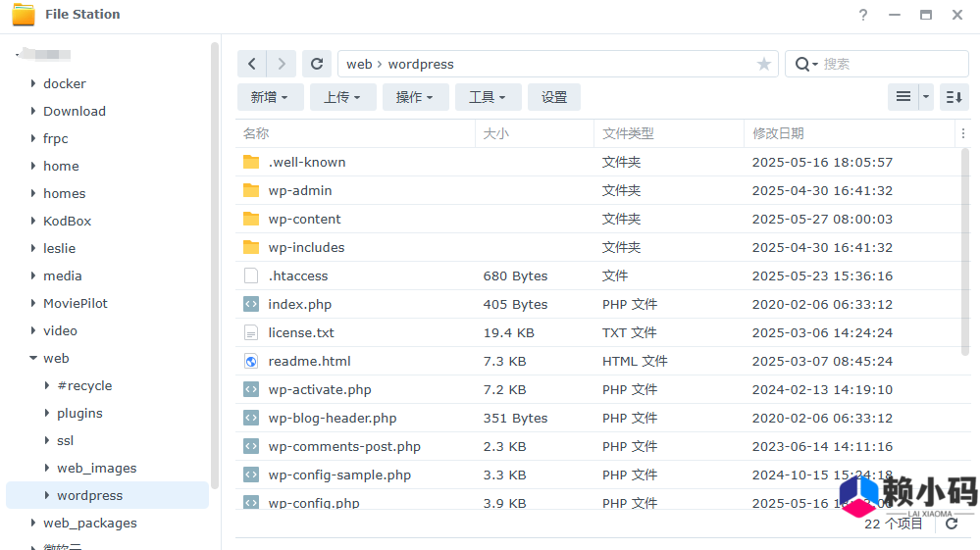Select the web_images subfolder in tree
Viewport: 980px width, 550px height.
[x=97, y=469]
